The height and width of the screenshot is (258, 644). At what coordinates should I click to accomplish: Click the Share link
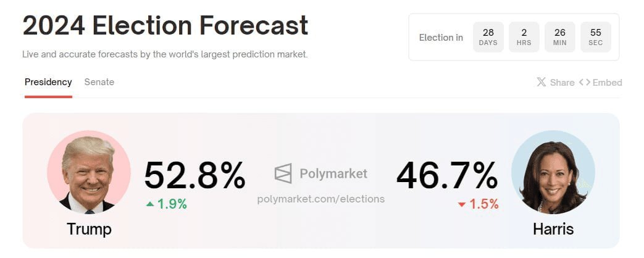[562, 83]
